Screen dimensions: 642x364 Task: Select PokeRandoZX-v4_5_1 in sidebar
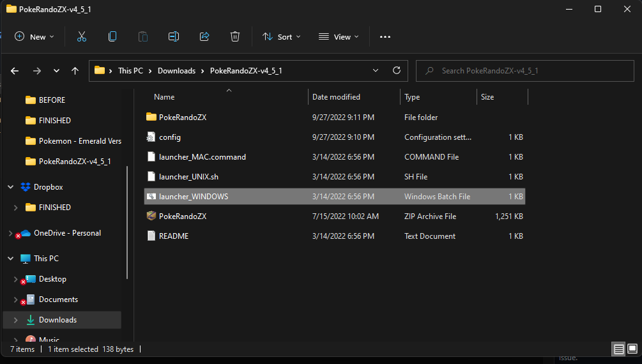(x=75, y=162)
